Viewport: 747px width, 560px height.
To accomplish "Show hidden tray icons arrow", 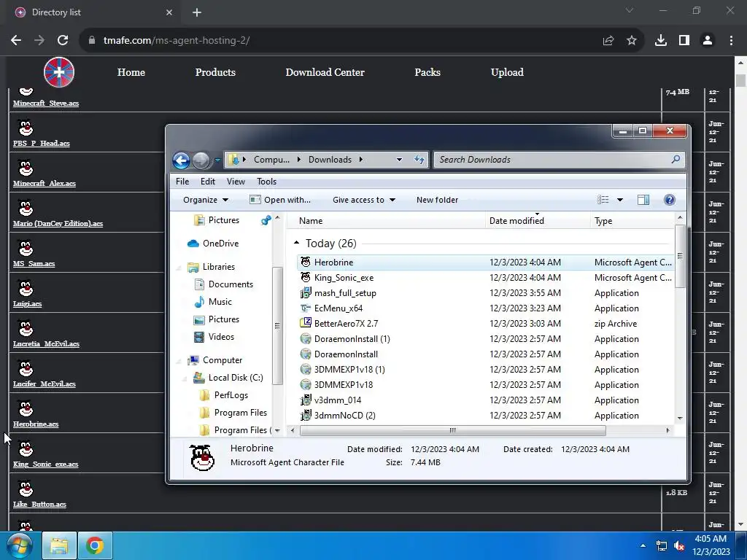I will point(643,545).
